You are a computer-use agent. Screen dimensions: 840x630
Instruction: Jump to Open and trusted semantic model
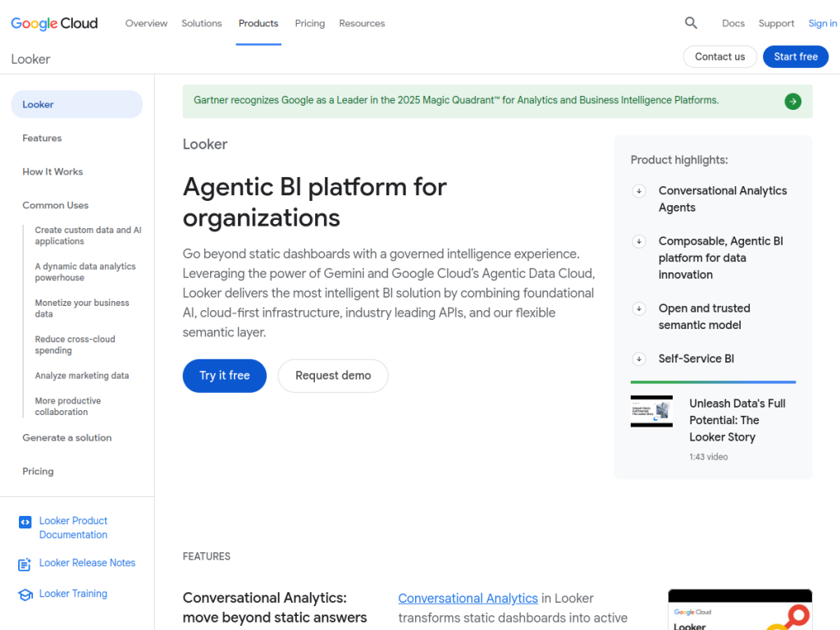pyautogui.click(x=704, y=317)
